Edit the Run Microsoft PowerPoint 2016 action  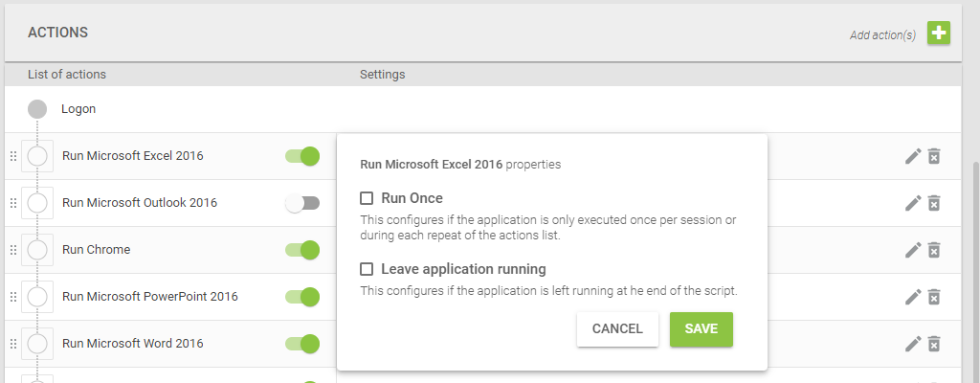pyautogui.click(x=913, y=297)
